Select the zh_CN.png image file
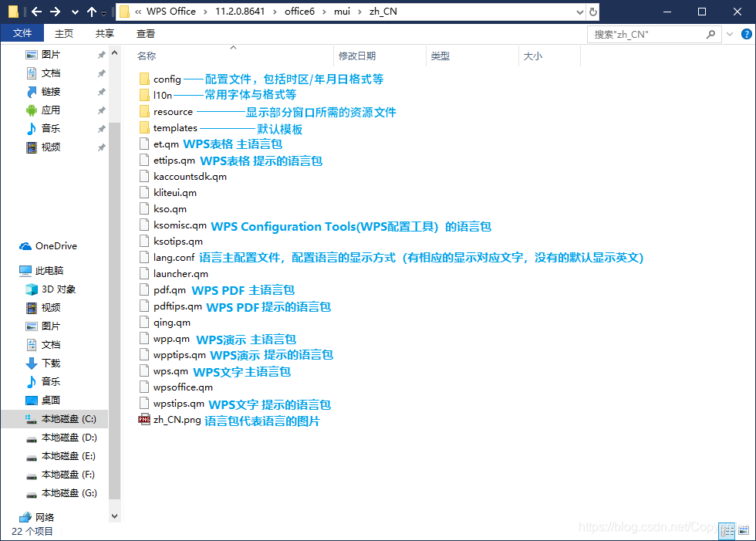756x541 pixels. click(177, 420)
